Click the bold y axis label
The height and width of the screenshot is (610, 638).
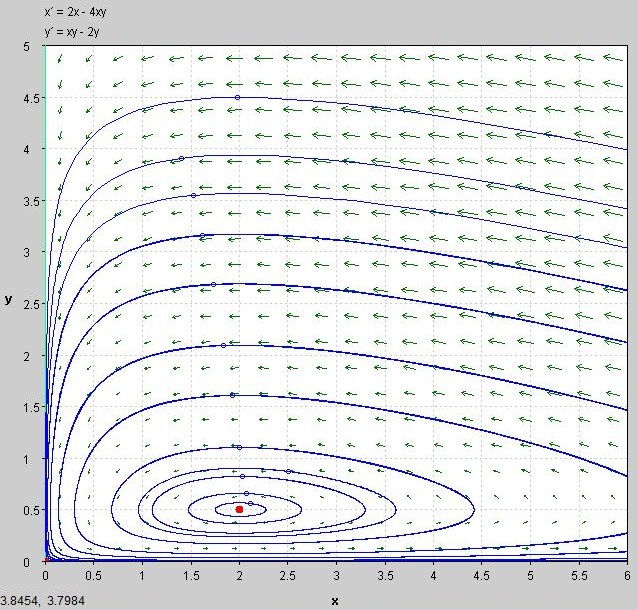click(x=8, y=299)
